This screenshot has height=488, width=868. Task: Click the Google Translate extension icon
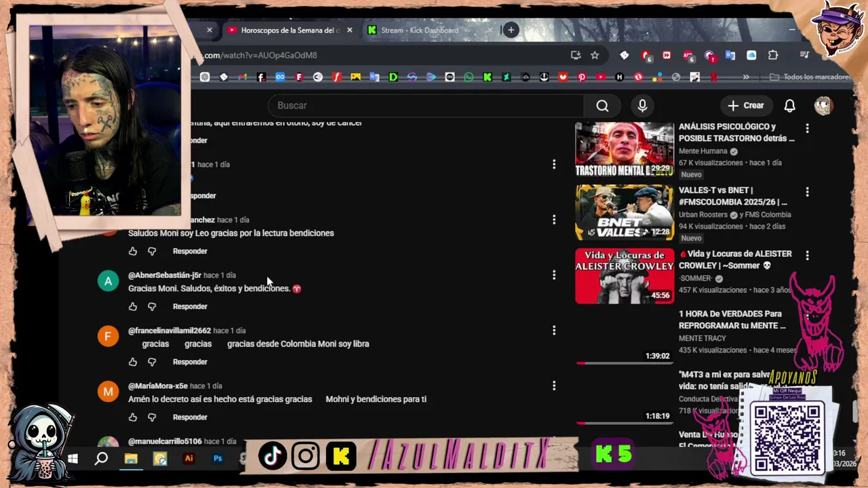[730, 55]
